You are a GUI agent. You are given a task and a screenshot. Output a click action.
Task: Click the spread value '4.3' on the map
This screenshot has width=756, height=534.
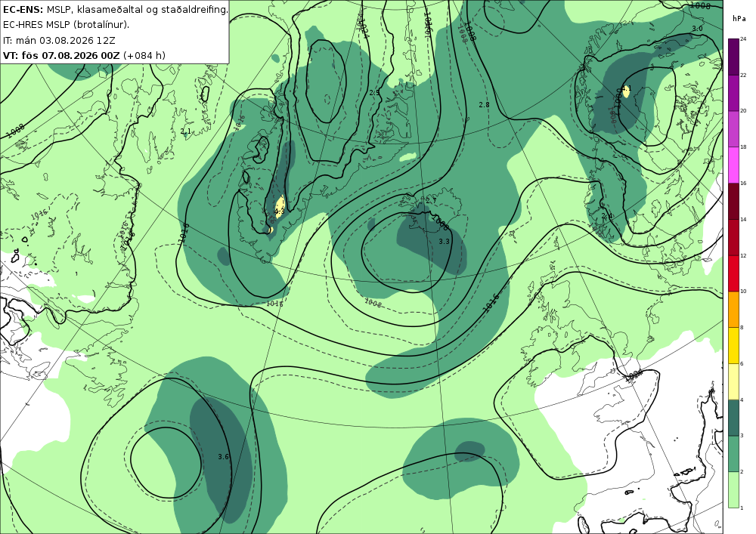click(279, 211)
